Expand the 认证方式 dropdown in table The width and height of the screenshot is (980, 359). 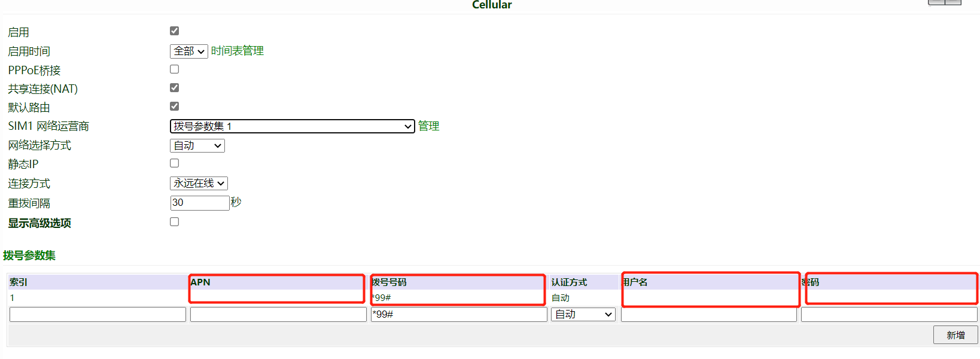pyautogui.click(x=583, y=315)
